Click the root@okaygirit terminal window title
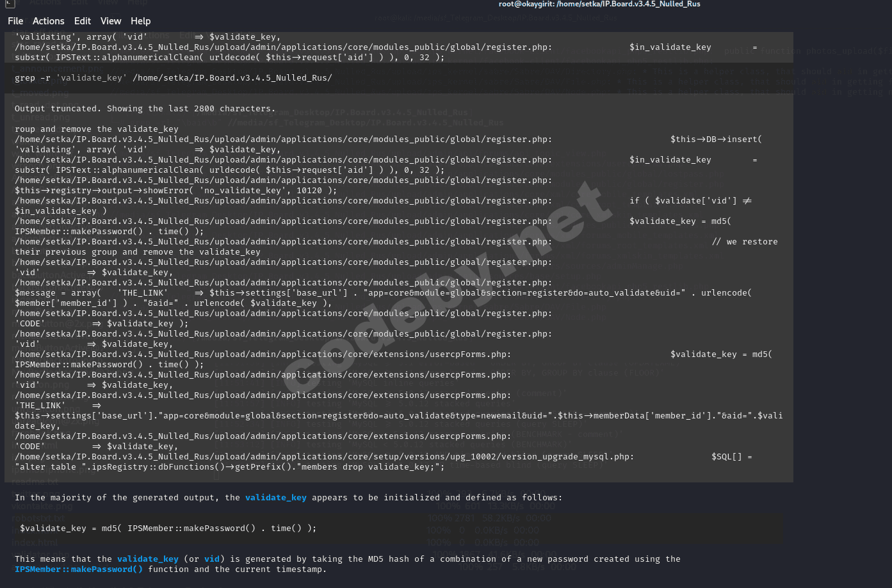 pos(599,4)
